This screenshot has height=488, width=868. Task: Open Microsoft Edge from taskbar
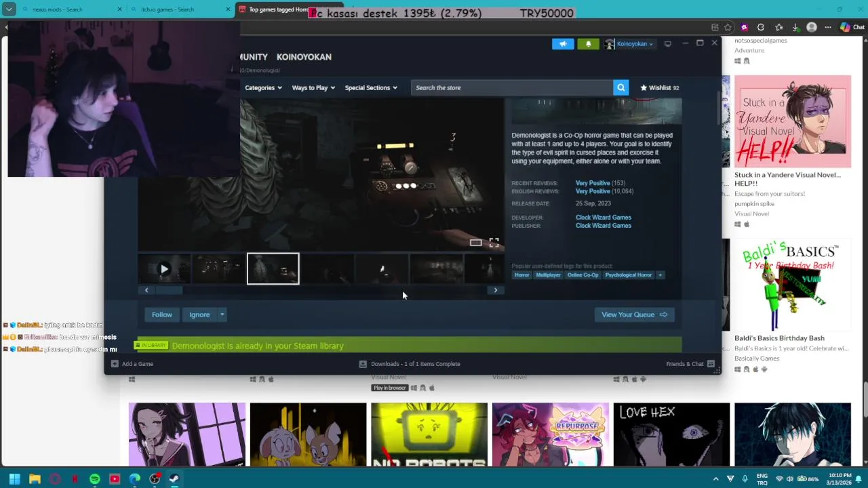(x=134, y=479)
